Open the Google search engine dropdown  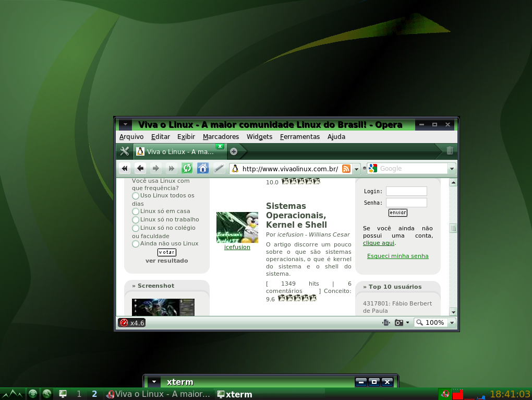pyautogui.click(x=452, y=169)
